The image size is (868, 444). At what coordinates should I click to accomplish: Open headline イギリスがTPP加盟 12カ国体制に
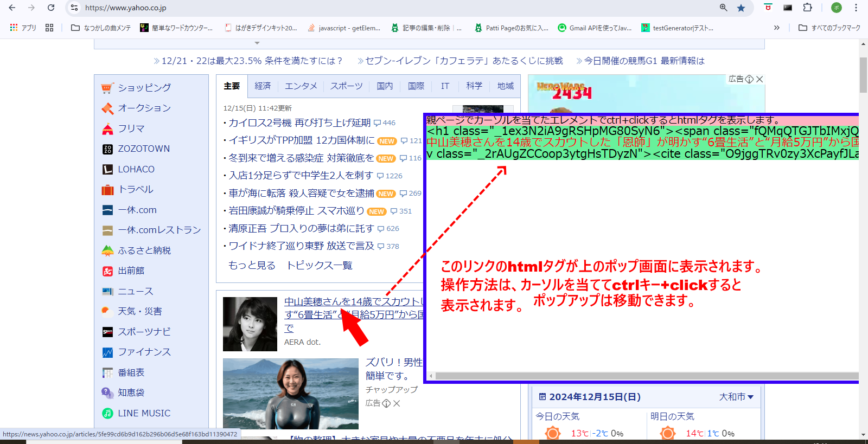(x=302, y=140)
